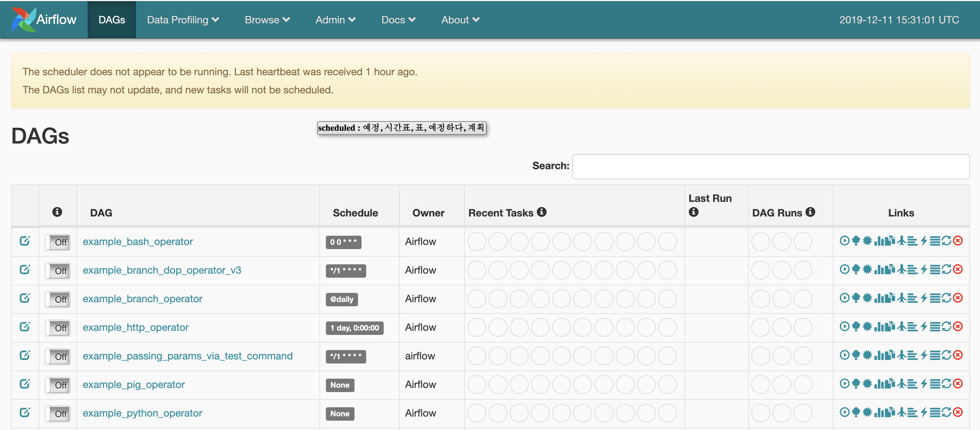Screen dimensions: 980x430
Task: Open the example_http_operator link
Action: coord(135,327)
